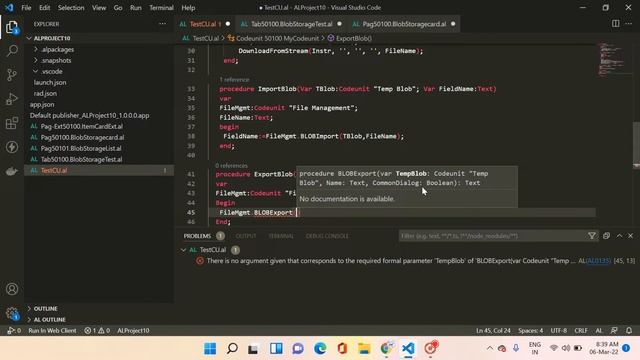This screenshot has width=640, height=360.
Task: Open the Accounts menu icon
Action: point(12,289)
